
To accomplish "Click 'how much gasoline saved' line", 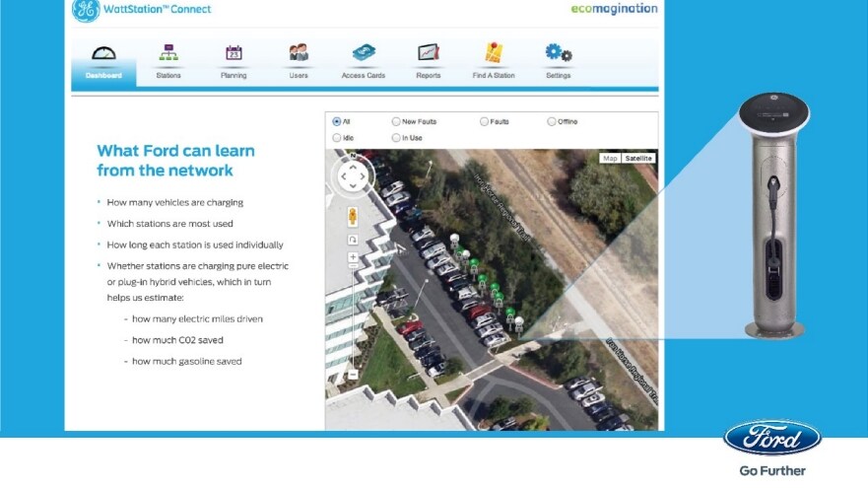I will [x=186, y=361].
